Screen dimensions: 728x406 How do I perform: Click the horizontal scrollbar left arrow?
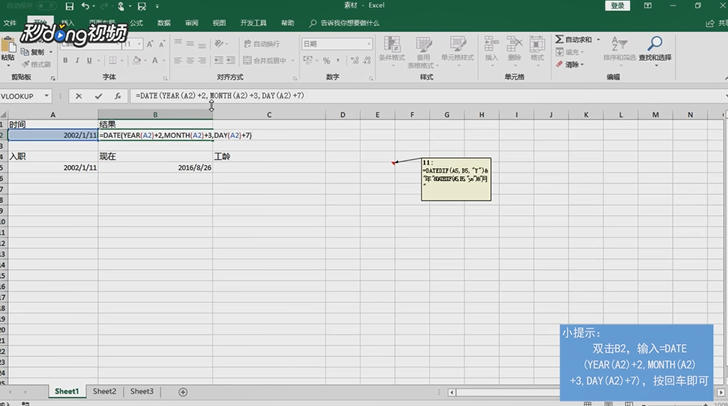451,393
